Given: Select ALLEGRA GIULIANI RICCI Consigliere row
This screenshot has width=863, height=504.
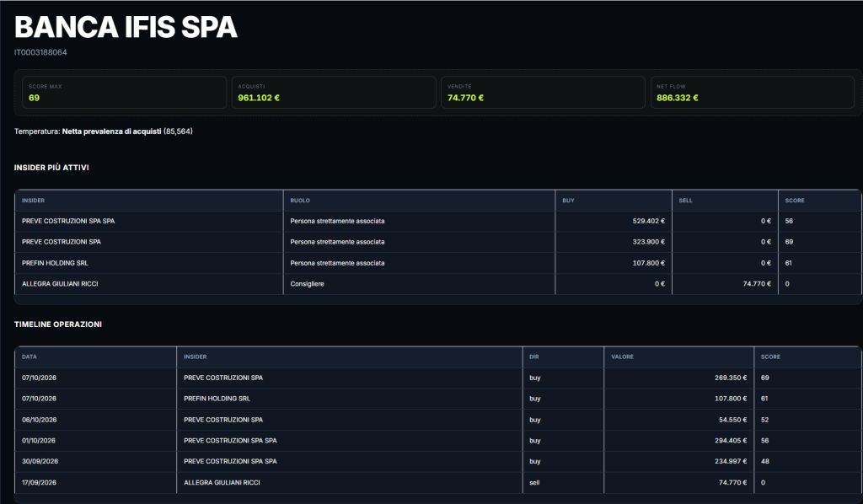Looking at the screenshot, I should pyautogui.click(x=438, y=284).
